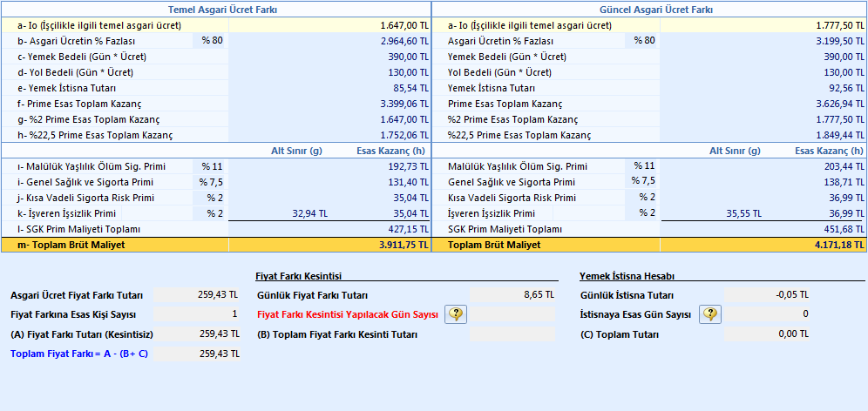Click Temel Yemek Bedeli 390,00 TL field
The height and width of the screenshot is (411, 868).
[329, 57]
